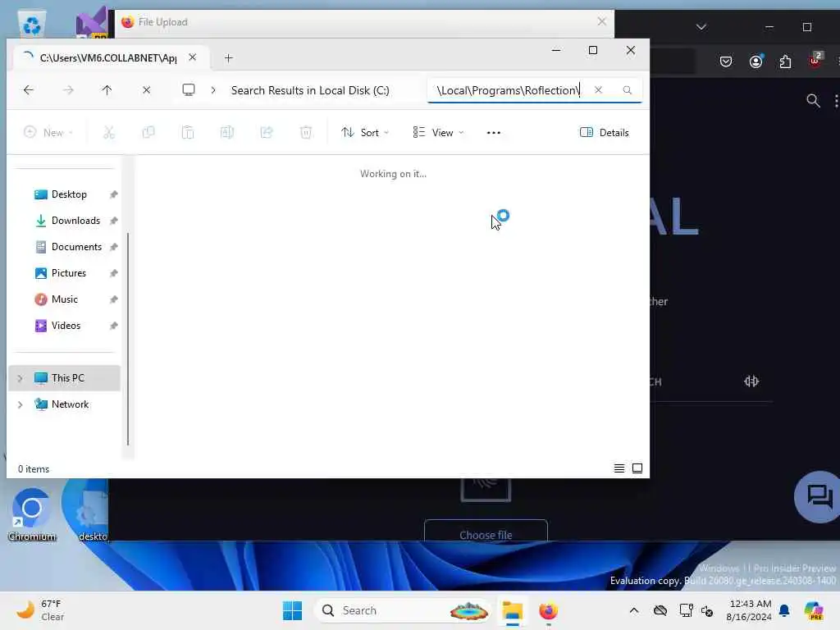Open Documents in the navigation pane
840x630 pixels.
click(76, 247)
